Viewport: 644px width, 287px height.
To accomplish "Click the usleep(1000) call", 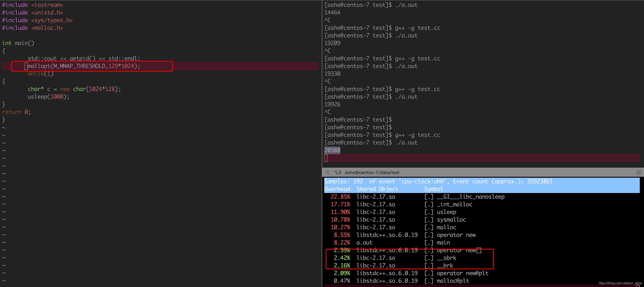I will (x=49, y=96).
